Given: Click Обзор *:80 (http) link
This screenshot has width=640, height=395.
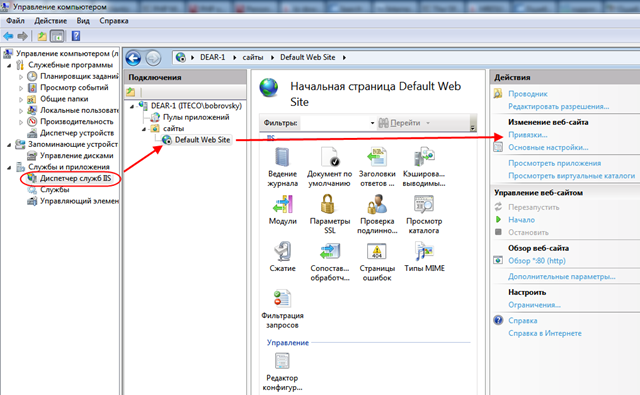Looking at the screenshot, I should click(x=537, y=261).
